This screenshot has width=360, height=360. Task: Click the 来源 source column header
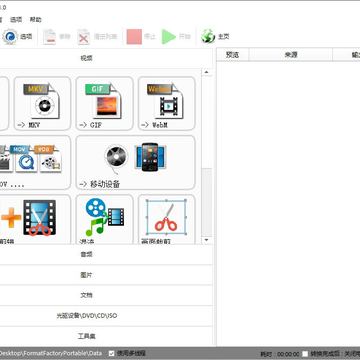(x=291, y=55)
